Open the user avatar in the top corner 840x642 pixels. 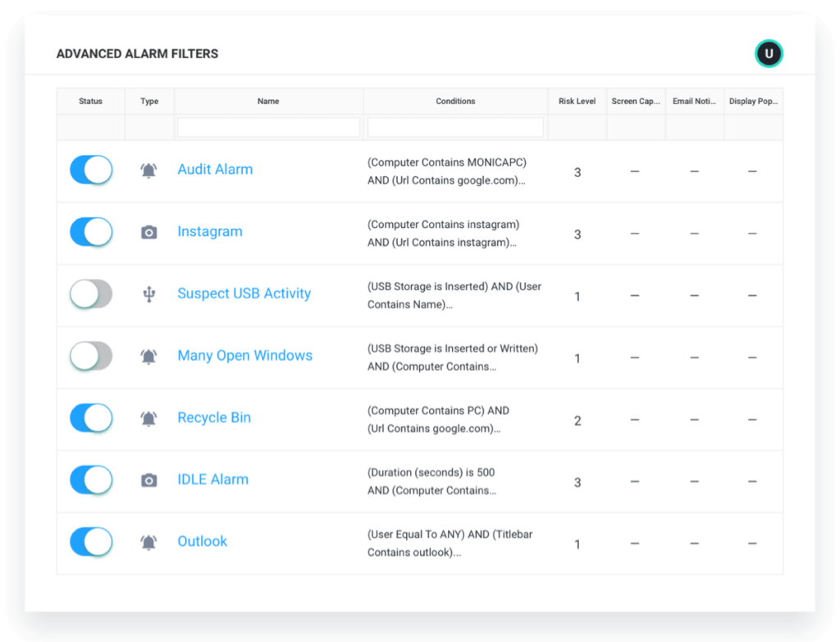[769, 53]
